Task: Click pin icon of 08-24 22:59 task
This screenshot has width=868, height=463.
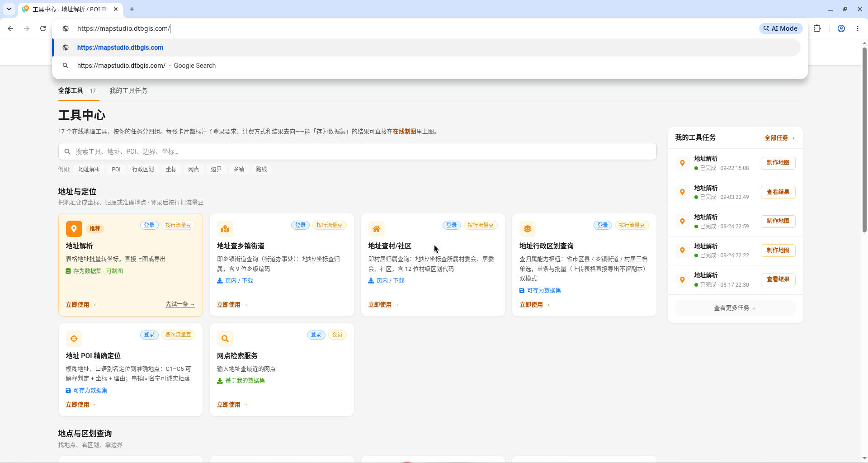Action: [682, 221]
